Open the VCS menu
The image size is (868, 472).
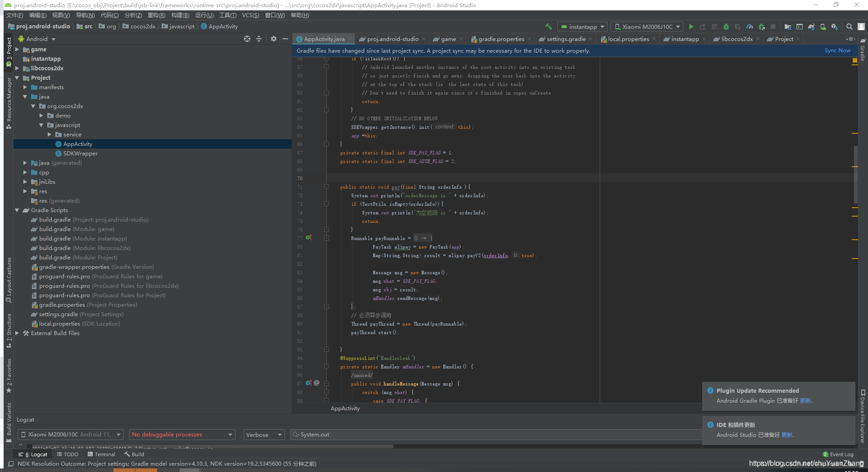[x=250, y=15]
